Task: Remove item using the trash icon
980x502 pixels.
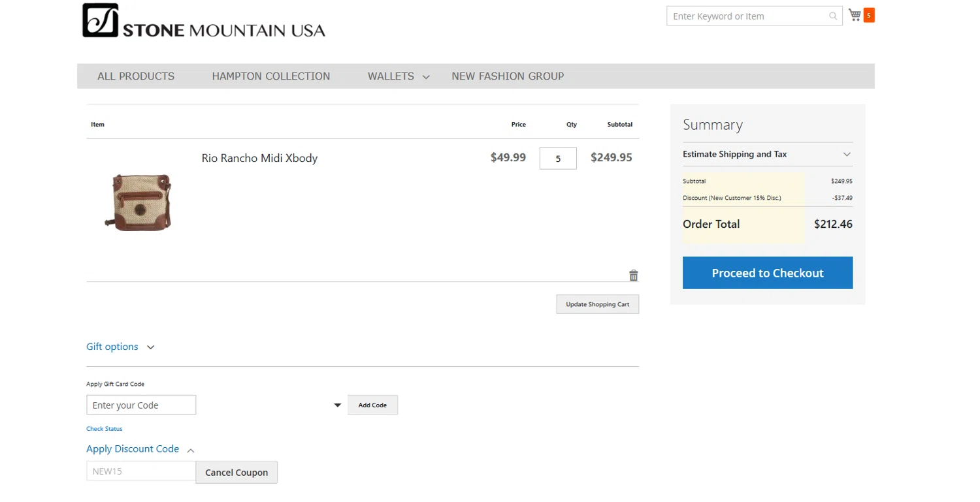Action: coord(633,275)
